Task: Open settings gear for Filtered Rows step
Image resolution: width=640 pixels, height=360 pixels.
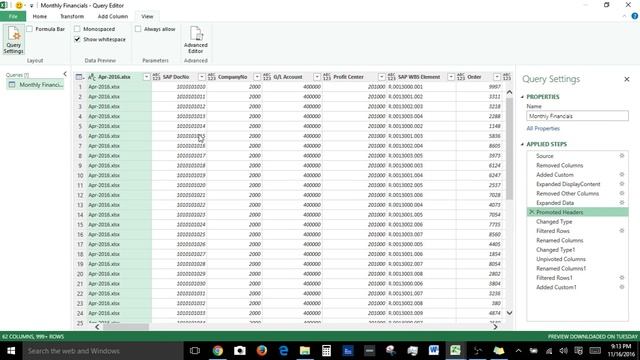Action: [x=622, y=231]
